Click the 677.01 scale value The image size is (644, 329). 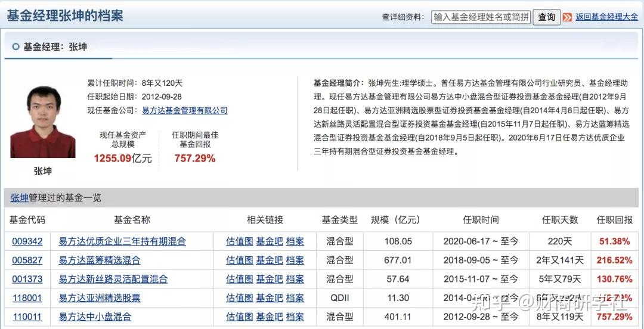[x=398, y=260]
